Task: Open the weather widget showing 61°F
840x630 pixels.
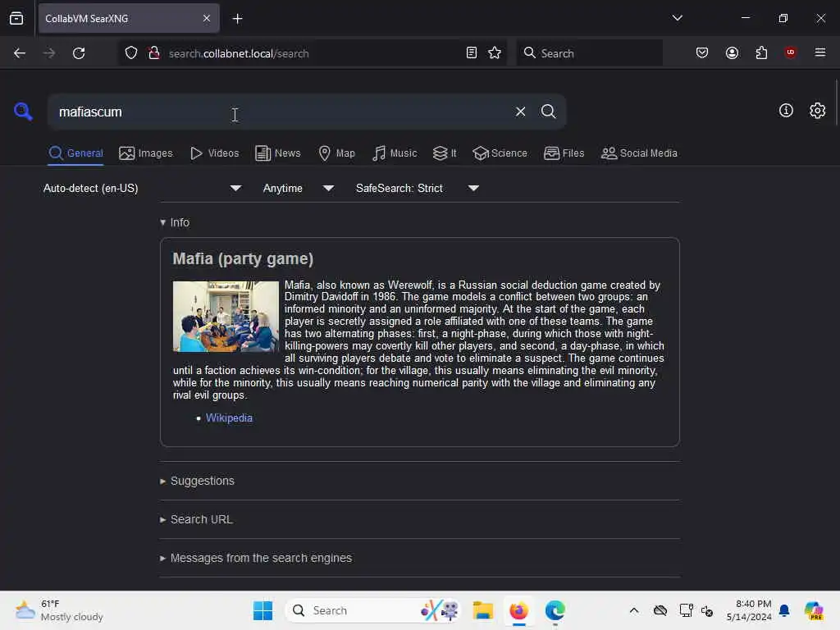Action: tap(59, 610)
